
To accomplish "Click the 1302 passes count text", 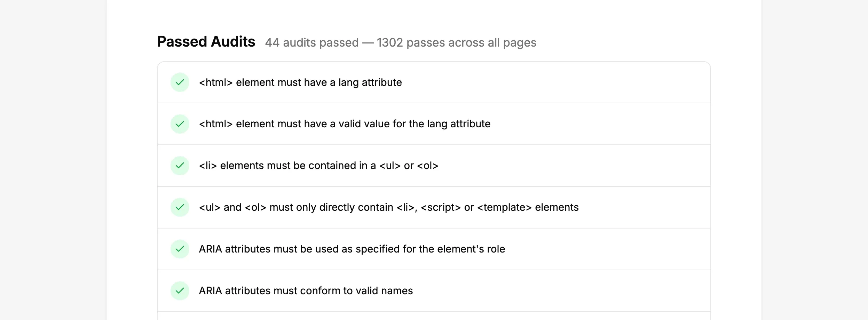I will [456, 42].
